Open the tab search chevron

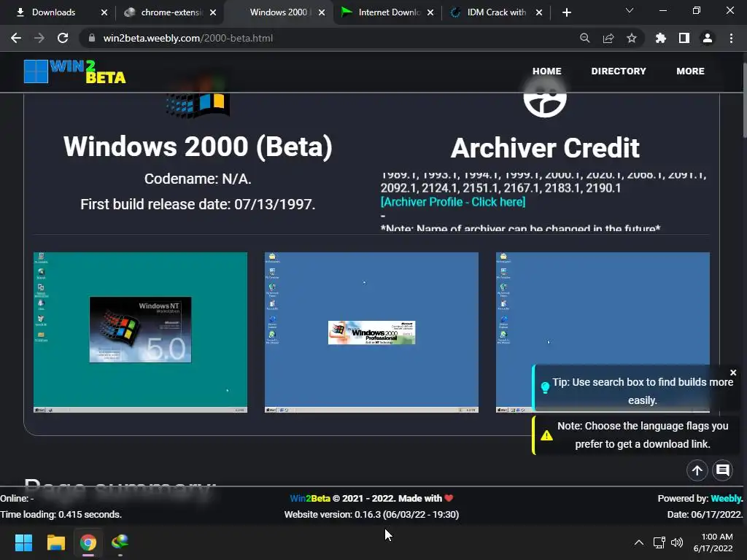click(x=630, y=10)
